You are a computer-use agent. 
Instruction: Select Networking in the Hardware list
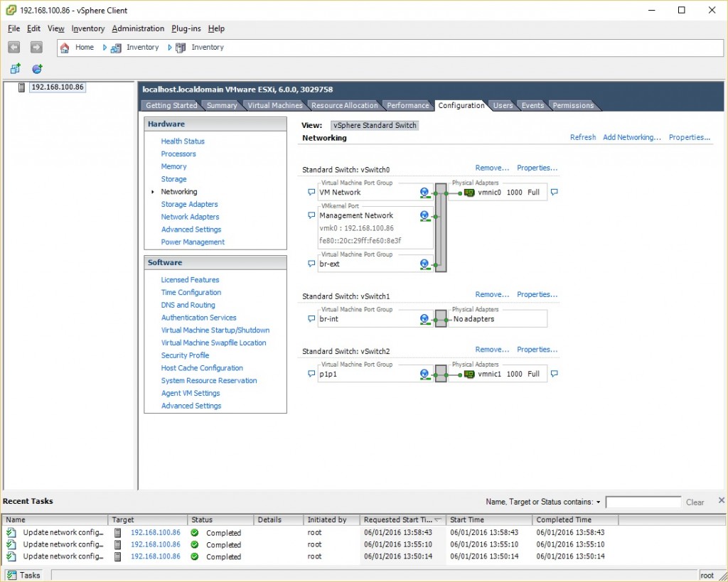[x=179, y=191]
